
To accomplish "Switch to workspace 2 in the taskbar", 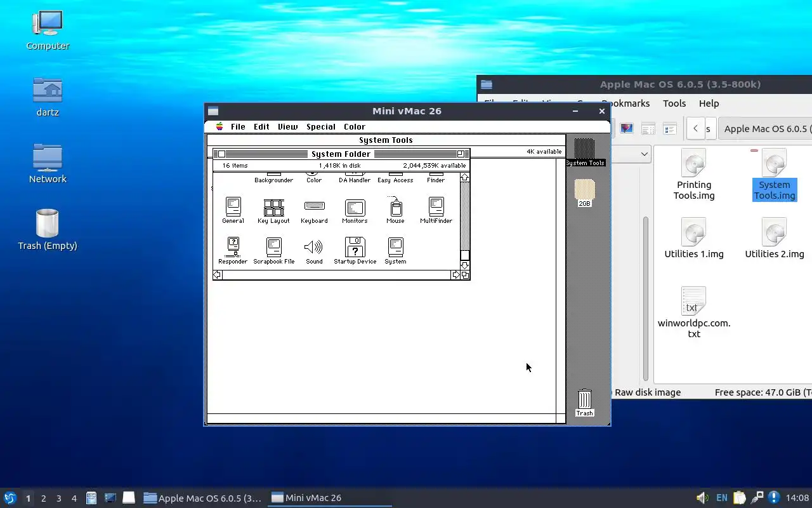I will [x=43, y=498].
